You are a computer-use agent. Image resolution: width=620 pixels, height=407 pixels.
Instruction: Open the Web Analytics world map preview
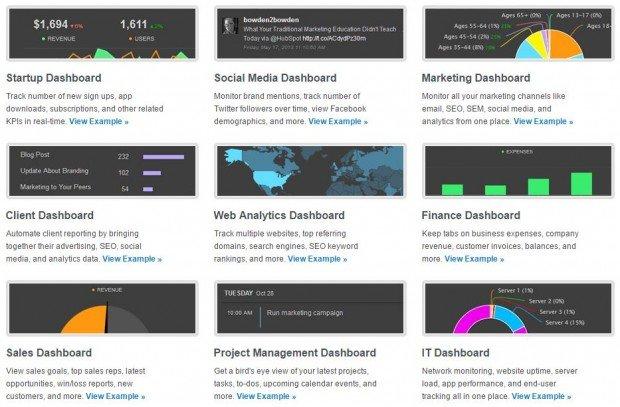[310, 171]
